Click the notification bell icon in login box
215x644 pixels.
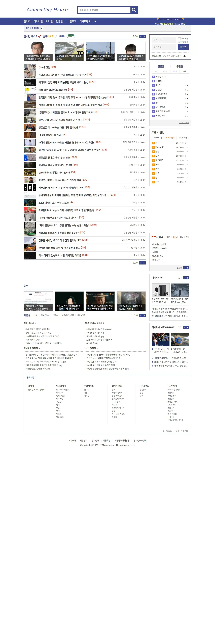[185, 56]
